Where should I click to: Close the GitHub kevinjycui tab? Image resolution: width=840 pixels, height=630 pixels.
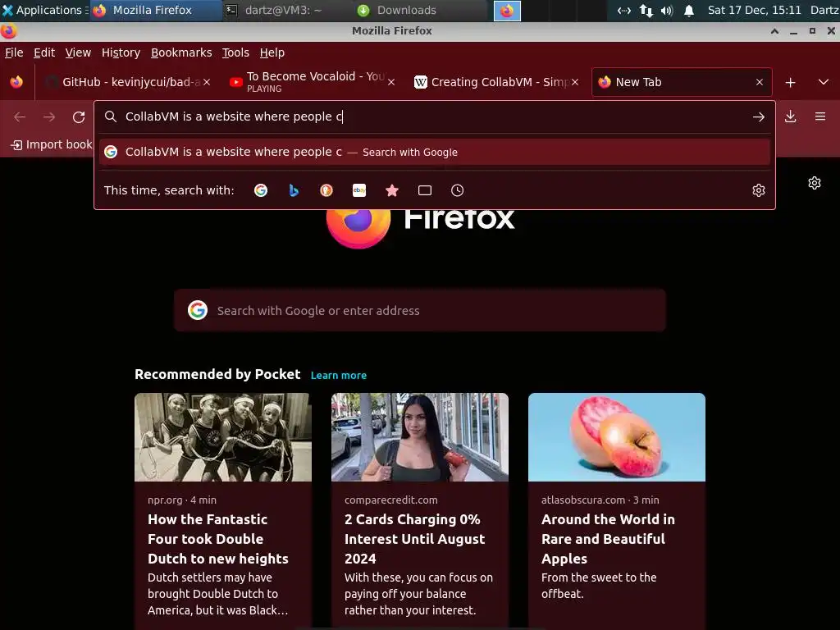(207, 82)
